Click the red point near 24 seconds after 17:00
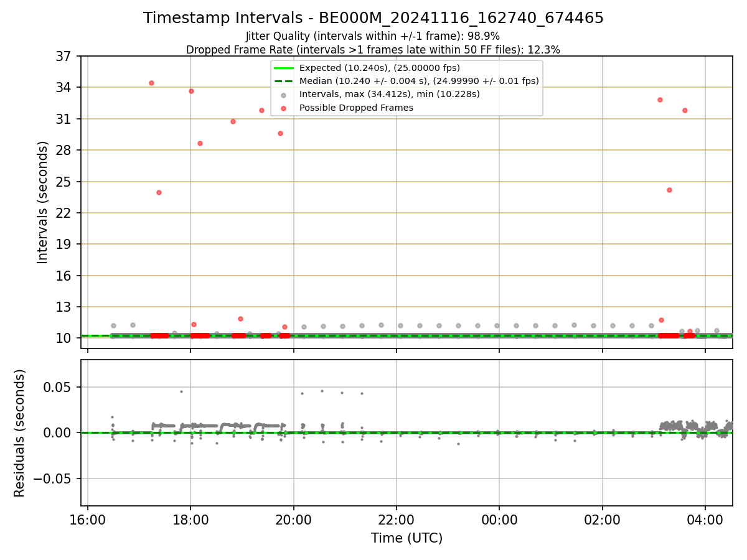The image size is (747, 560). 159,192
